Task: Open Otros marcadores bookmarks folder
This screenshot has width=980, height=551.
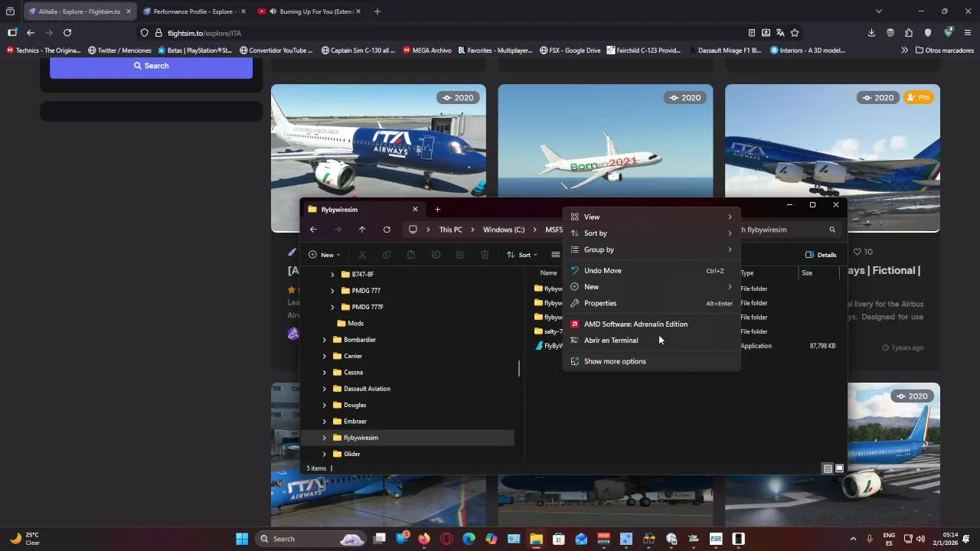Action: tap(944, 51)
